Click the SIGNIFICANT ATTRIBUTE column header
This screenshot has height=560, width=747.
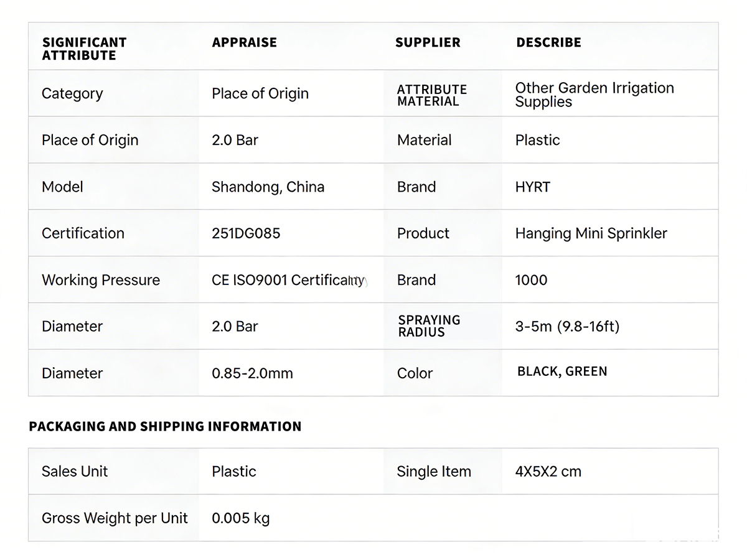point(84,49)
